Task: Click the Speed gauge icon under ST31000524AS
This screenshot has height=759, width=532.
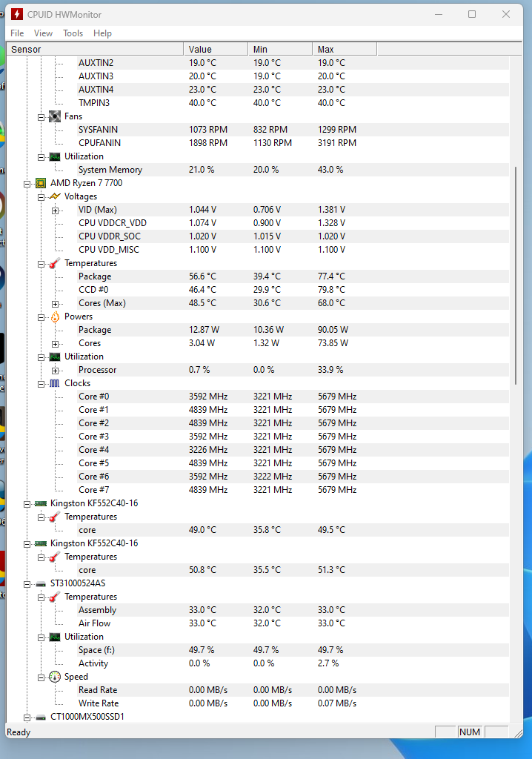Action: pyautogui.click(x=55, y=677)
